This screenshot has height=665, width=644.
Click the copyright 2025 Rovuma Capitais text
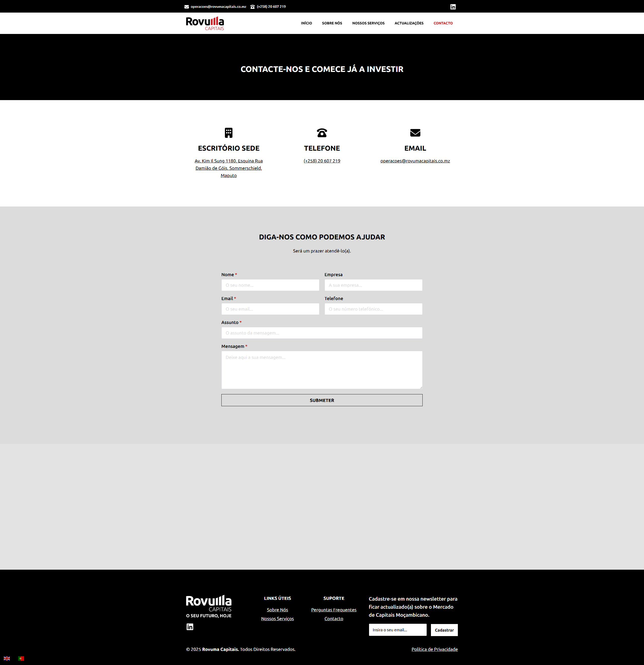click(x=240, y=649)
